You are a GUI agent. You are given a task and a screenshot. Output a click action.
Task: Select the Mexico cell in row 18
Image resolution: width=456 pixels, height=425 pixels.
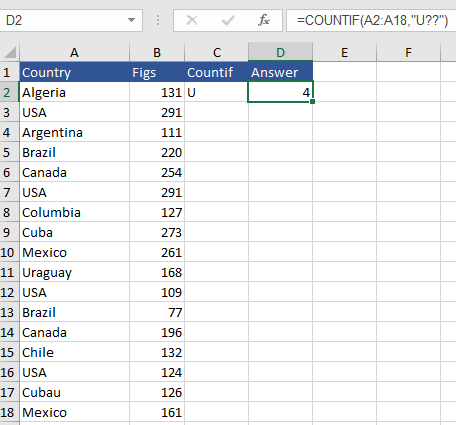click(74, 412)
